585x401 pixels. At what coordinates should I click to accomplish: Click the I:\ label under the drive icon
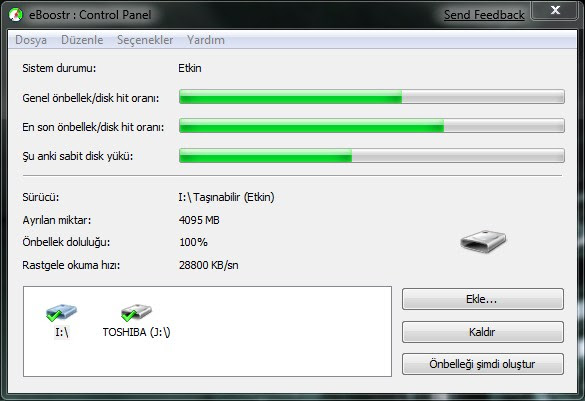pos(62,332)
